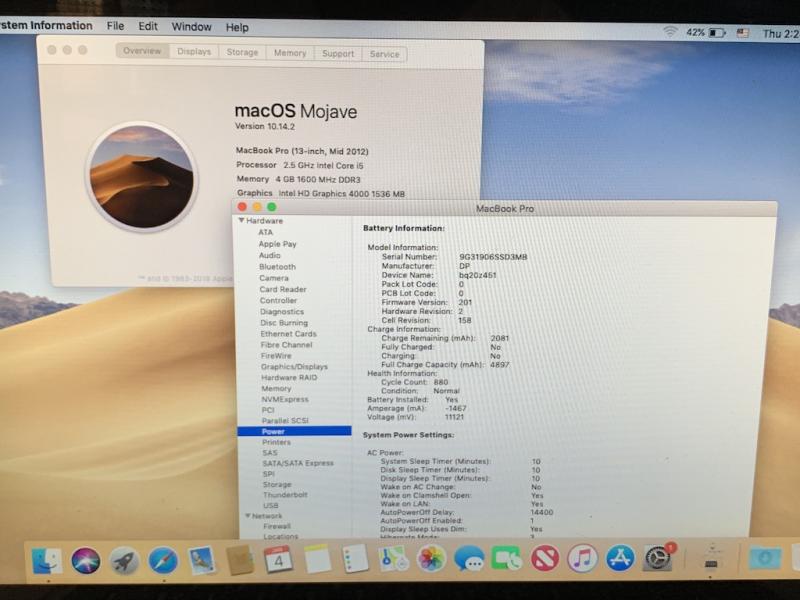The image size is (800, 600).
Task: Select Card Reader in the sidebar
Action: click(x=283, y=289)
